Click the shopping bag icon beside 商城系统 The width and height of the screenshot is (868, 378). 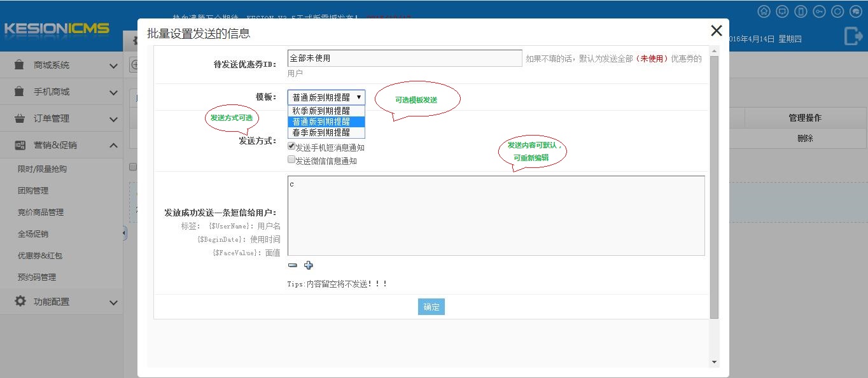click(20, 65)
